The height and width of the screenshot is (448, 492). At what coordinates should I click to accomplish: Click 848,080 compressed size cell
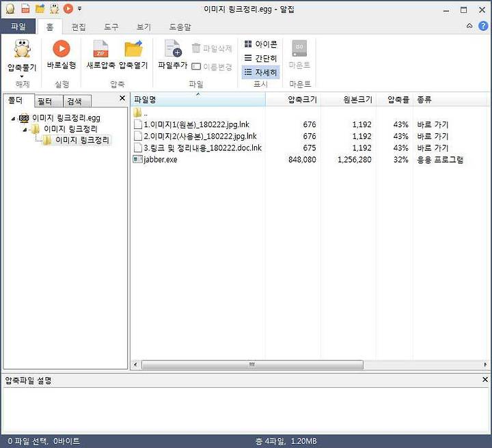302,160
